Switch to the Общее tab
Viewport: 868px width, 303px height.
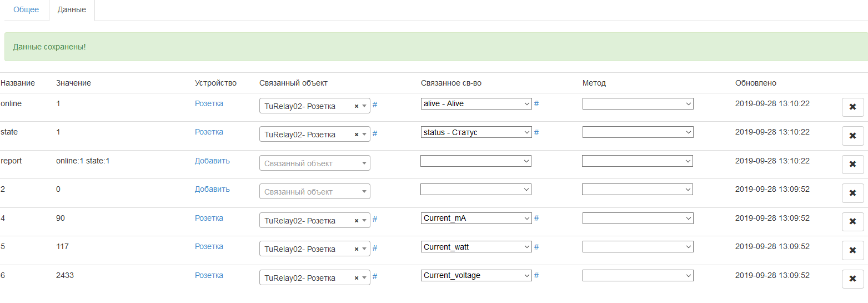(x=26, y=10)
